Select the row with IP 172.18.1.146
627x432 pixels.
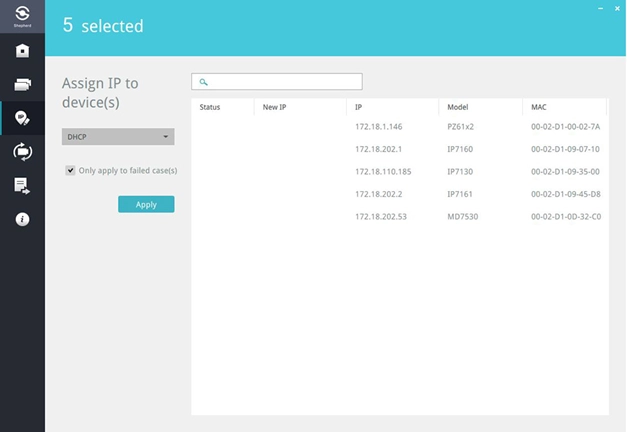click(400, 127)
